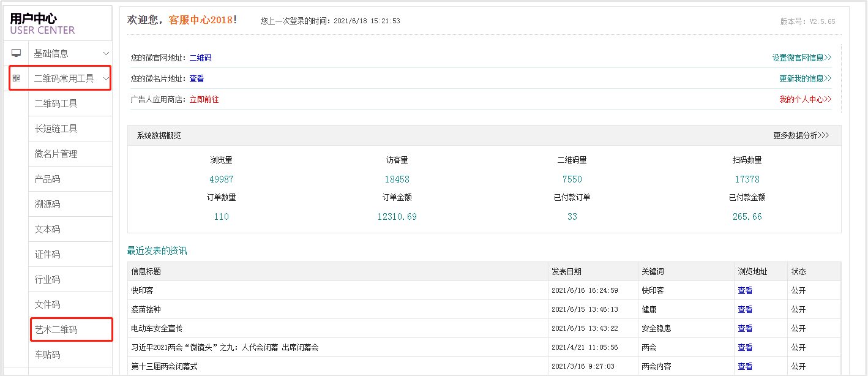
Task: Click 查看 link next to 微名片地址
Action: coord(196,78)
